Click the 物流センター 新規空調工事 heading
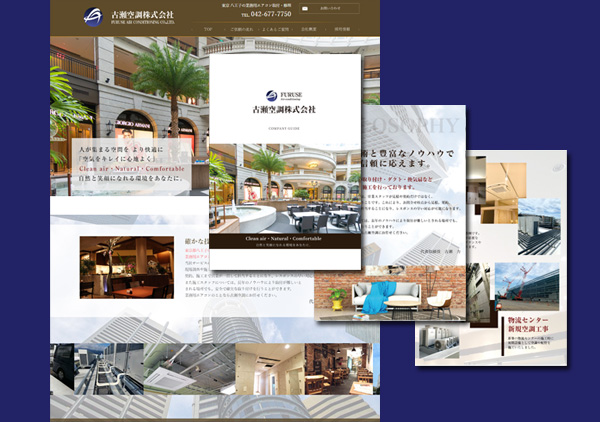Screen dimensions: 600x422 click(528, 324)
